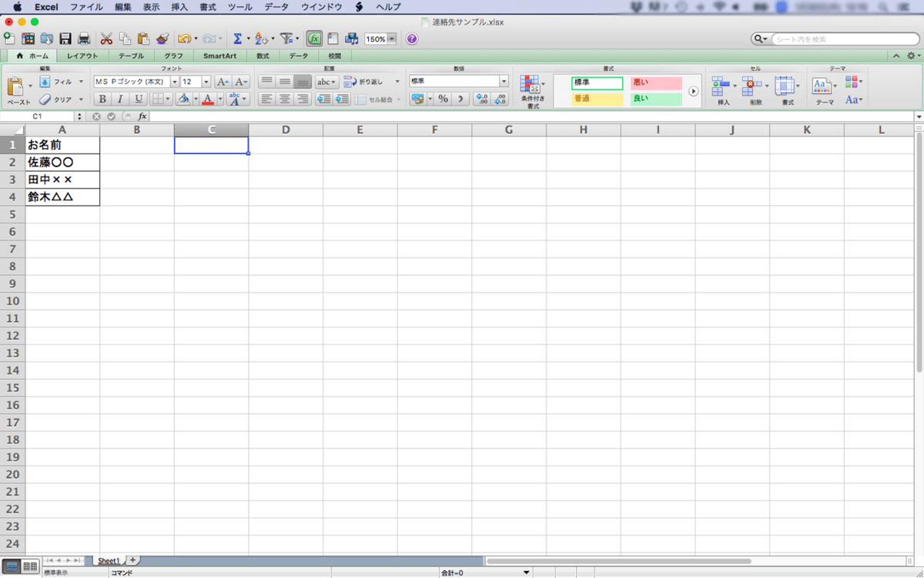
Task: Save the workbook with floppy disk icon
Action: coord(65,39)
